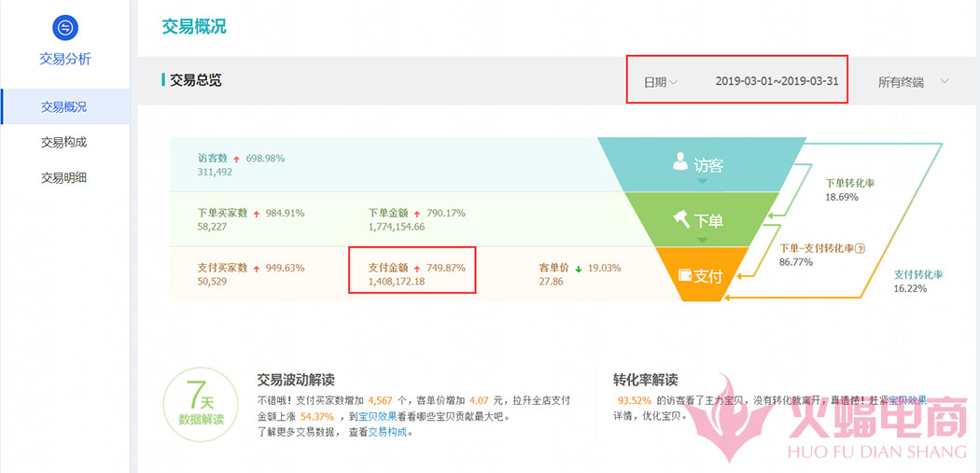Click the 7天 数据解读 circle badge
Viewport: 980px width, 473px height.
pos(200,404)
